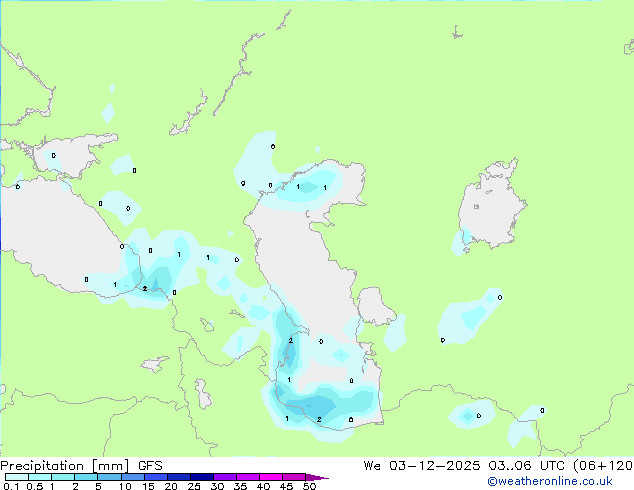Click the legend label '10'
634x490 pixels.
click(x=125, y=486)
